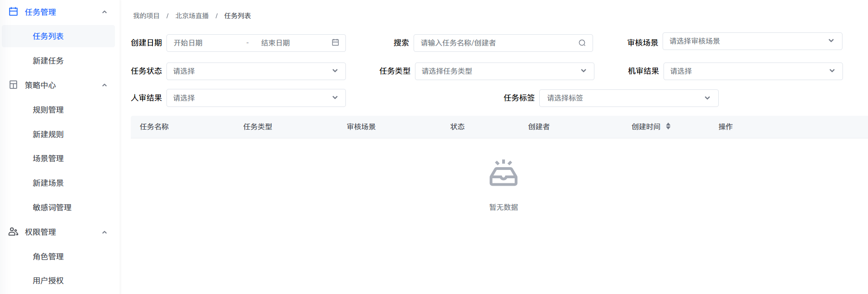This screenshot has height=294, width=868.
Task: Click the 任务名称 column header
Action: (154, 126)
